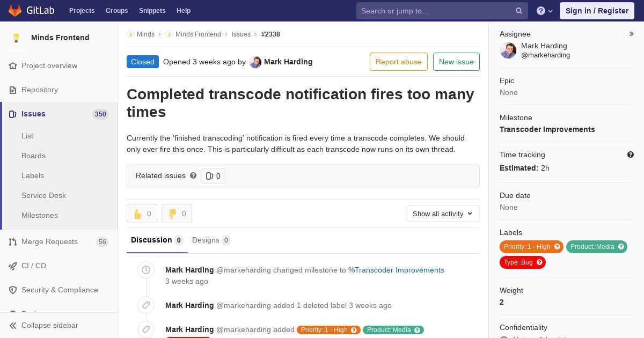Click the Time tracking help icon
This screenshot has height=338, width=644.
click(631, 155)
